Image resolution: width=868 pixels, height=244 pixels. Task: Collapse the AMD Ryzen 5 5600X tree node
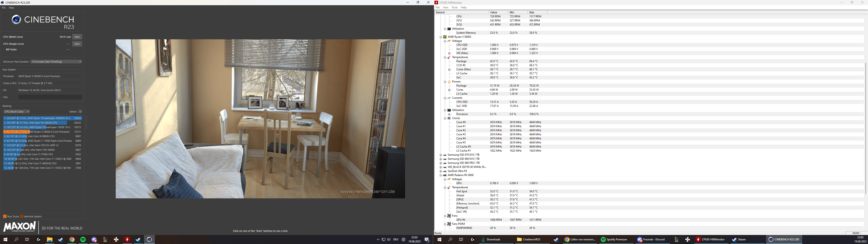coord(441,37)
